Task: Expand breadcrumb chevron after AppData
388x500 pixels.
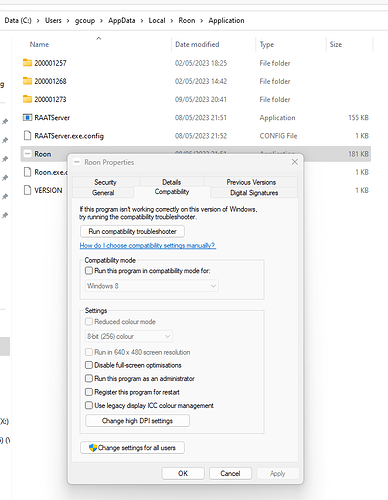Action: pyautogui.click(x=142, y=21)
